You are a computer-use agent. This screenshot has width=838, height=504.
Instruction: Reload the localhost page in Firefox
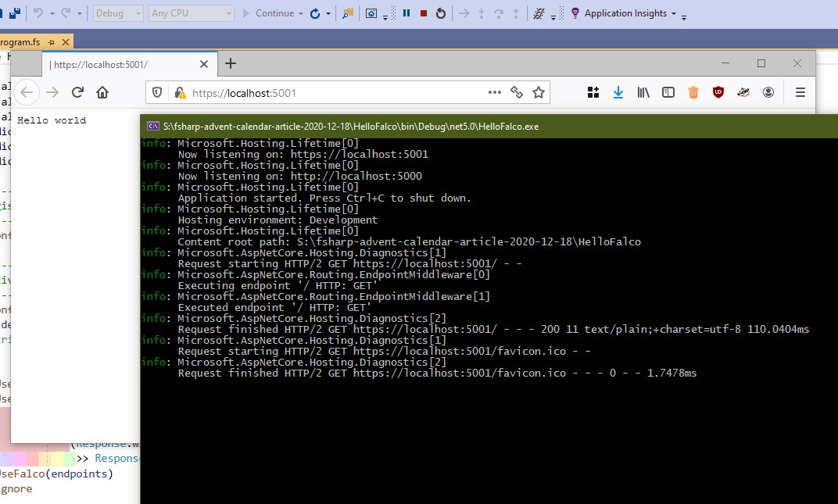click(x=77, y=92)
